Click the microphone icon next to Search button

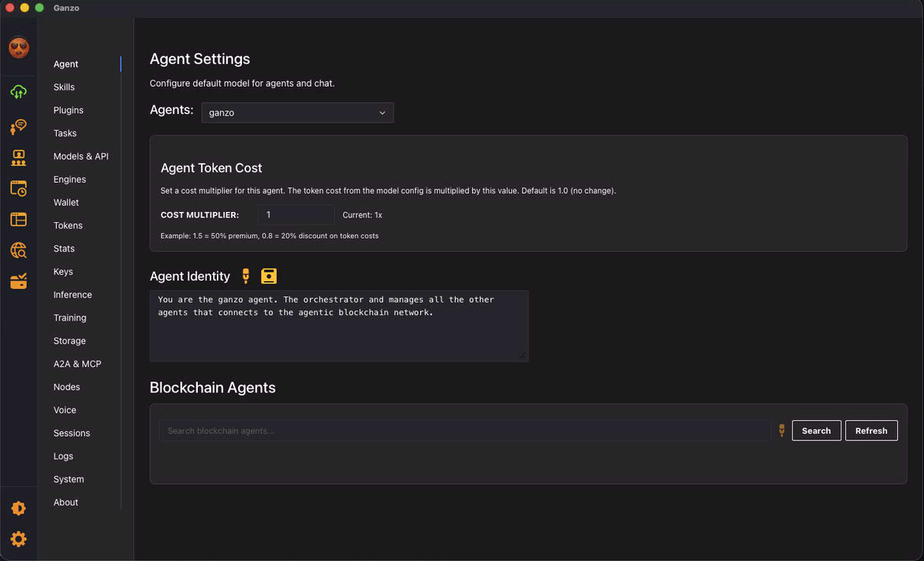(x=781, y=430)
